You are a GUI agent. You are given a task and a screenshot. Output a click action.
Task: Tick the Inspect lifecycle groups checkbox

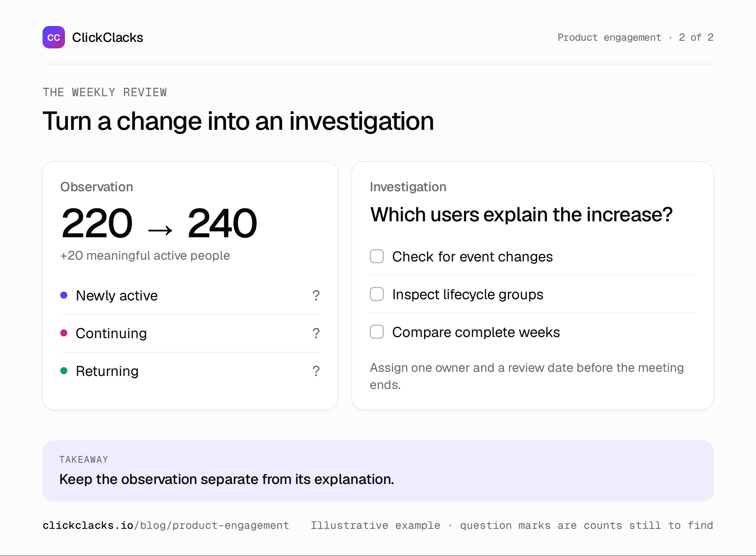[x=377, y=294]
